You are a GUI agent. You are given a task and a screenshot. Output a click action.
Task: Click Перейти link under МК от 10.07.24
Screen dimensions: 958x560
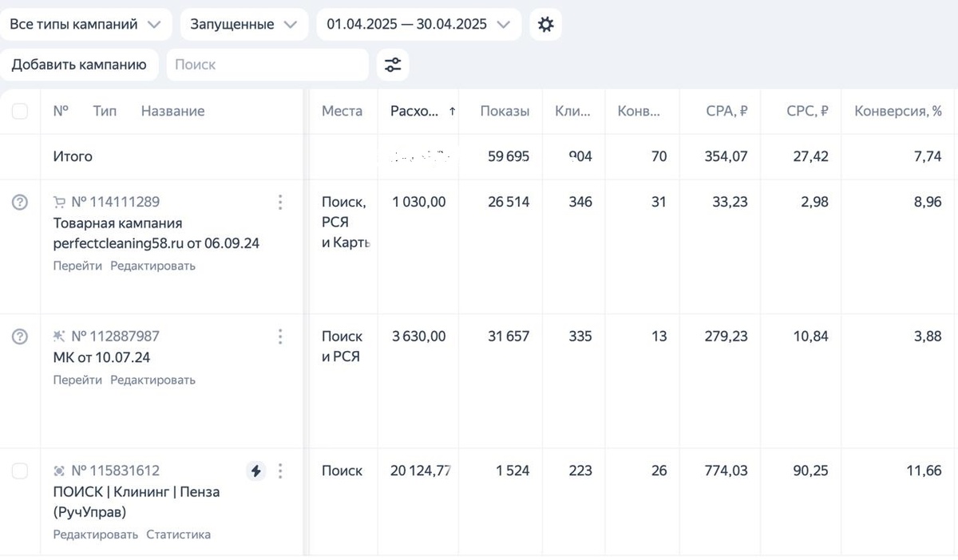[77, 380]
